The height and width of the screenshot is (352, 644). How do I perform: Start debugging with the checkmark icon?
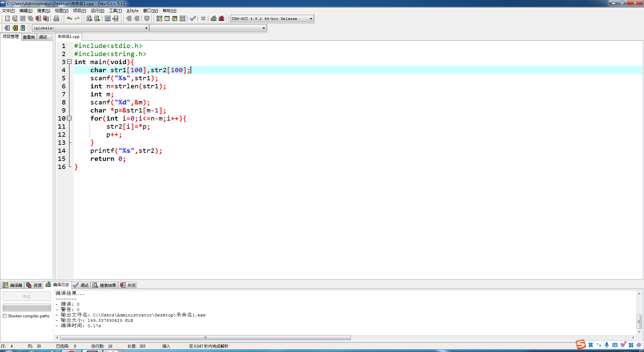[193, 18]
